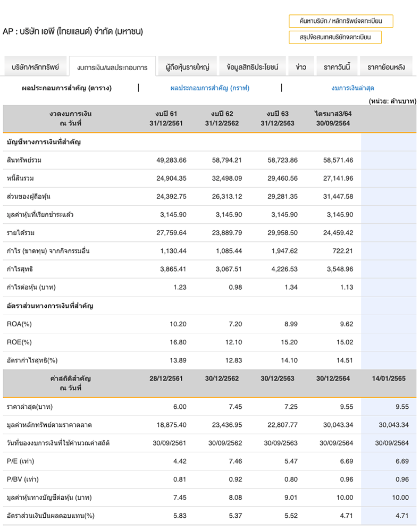Switch to the ผู้ถือหุ้นรายใหญ่ tab
The width and height of the screenshot is (420, 530).
(188, 68)
